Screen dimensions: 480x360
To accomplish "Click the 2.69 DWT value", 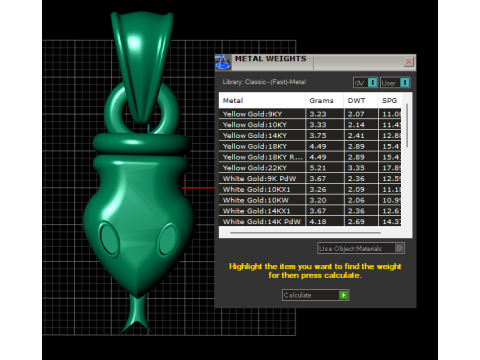I will (x=356, y=221).
